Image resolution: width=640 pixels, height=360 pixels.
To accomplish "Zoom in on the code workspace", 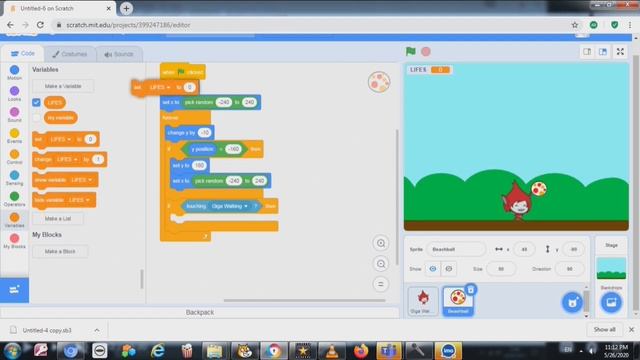I will point(381,243).
